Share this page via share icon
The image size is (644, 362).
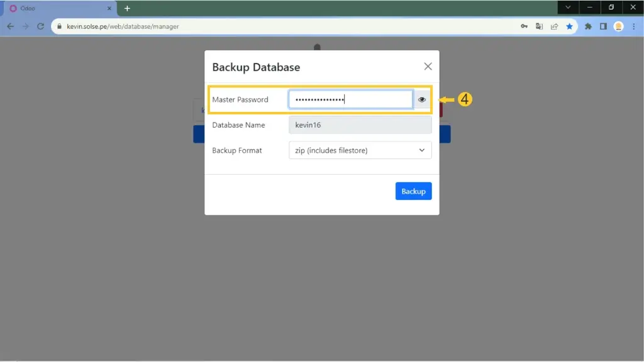pos(554,26)
